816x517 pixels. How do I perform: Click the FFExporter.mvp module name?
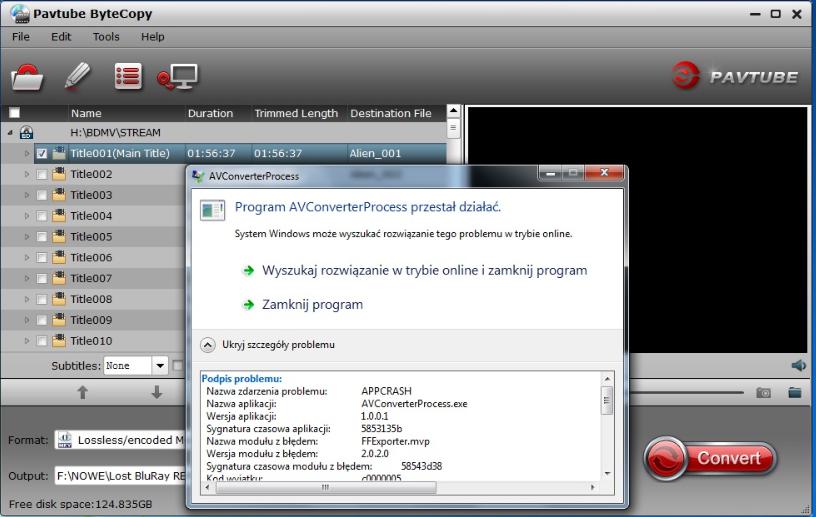396,441
